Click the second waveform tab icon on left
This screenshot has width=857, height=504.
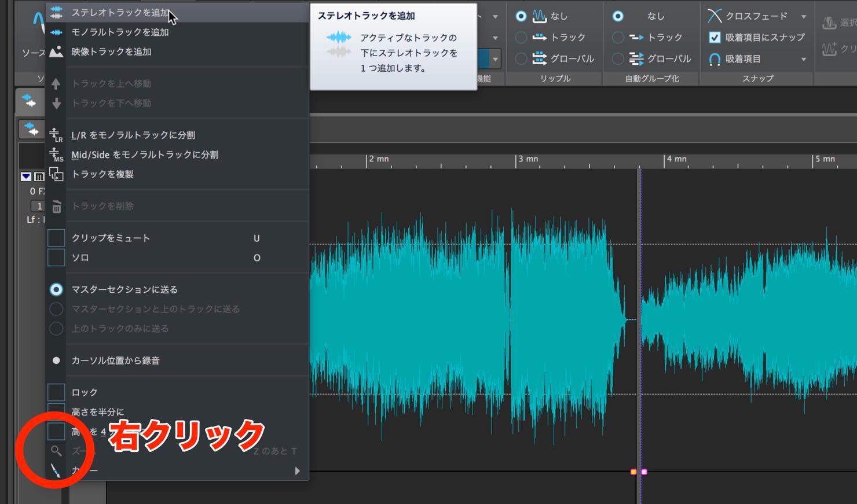pos(32,128)
